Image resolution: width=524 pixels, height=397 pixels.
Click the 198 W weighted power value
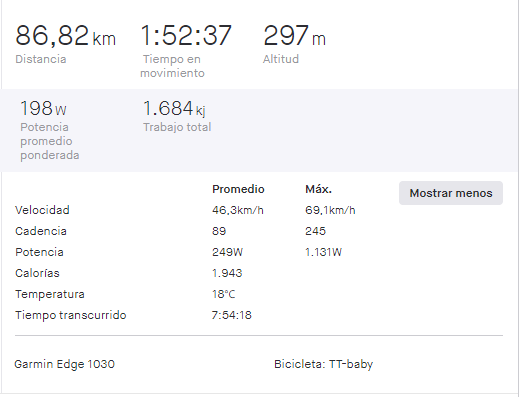[x=43, y=108]
